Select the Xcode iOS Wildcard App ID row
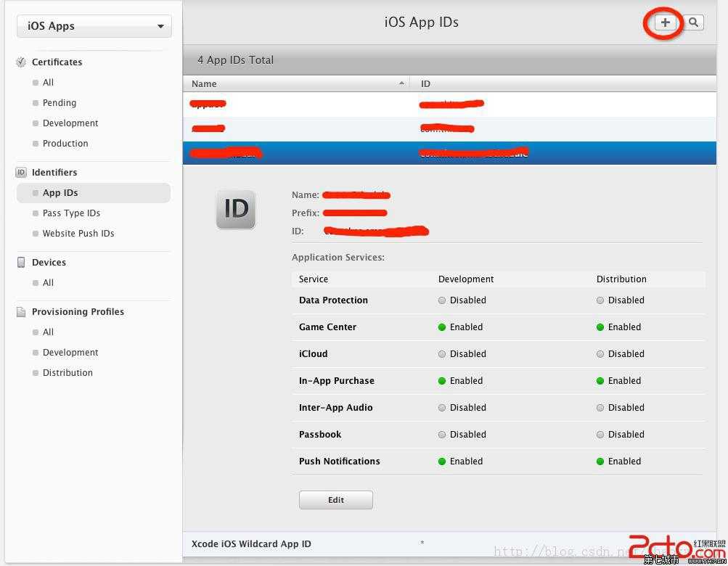 449,544
